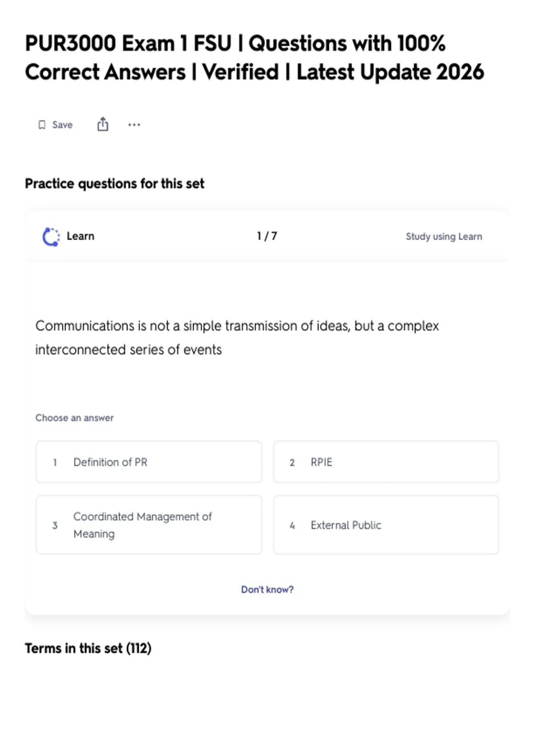Open the three-dot more options menu

(134, 125)
